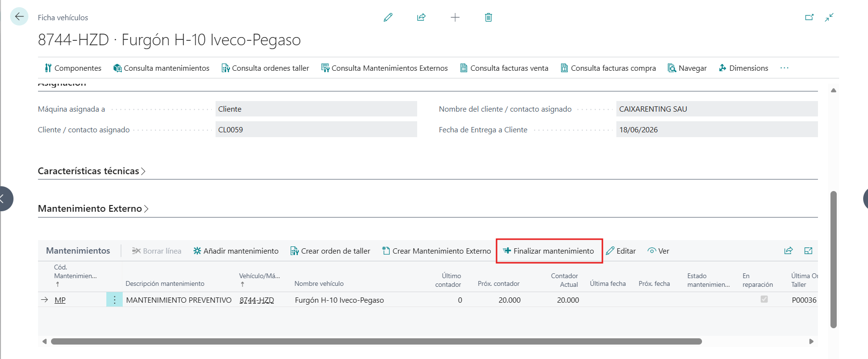Viewport: 868px width, 359px height.
Task: Sort by Vehículo/Má... column header
Action: [259, 279]
